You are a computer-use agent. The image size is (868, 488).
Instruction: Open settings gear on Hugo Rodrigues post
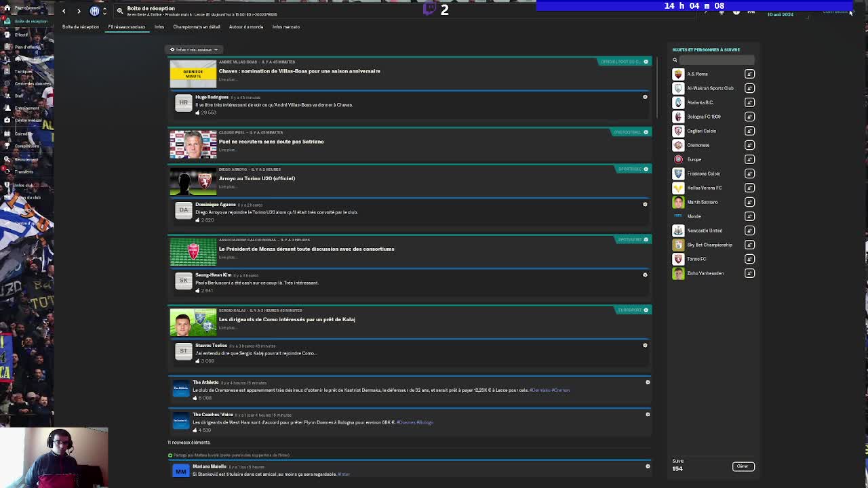click(x=645, y=97)
